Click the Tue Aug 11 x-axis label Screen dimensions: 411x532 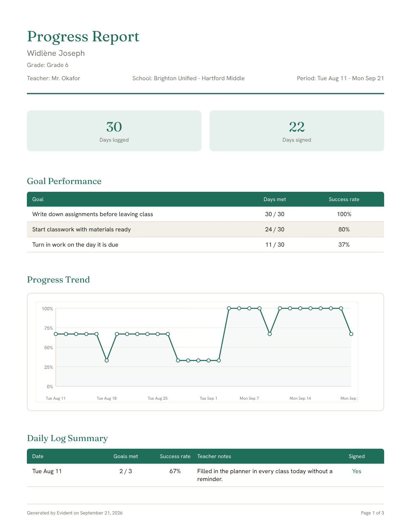tap(56, 398)
